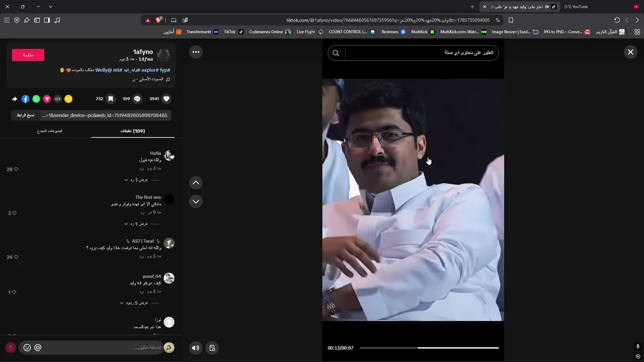This screenshot has height=362, width=644.
Task: Get the embed code icon
Action: (58, 99)
